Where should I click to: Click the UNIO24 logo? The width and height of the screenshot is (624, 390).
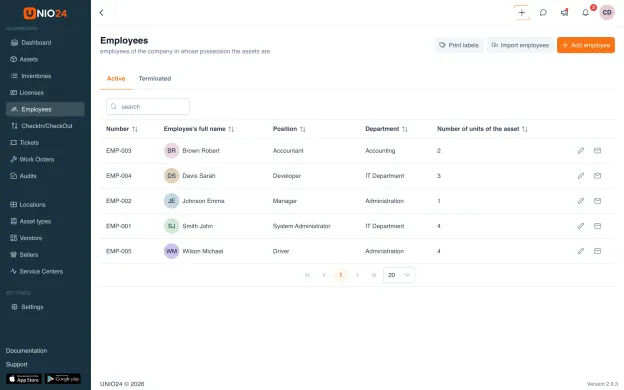coord(45,13)
